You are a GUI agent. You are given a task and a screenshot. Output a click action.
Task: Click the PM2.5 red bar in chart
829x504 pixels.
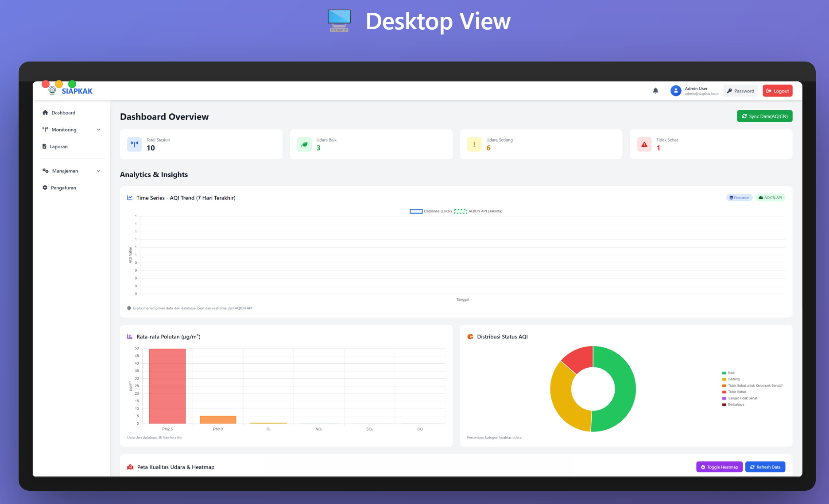pos(167,386)
